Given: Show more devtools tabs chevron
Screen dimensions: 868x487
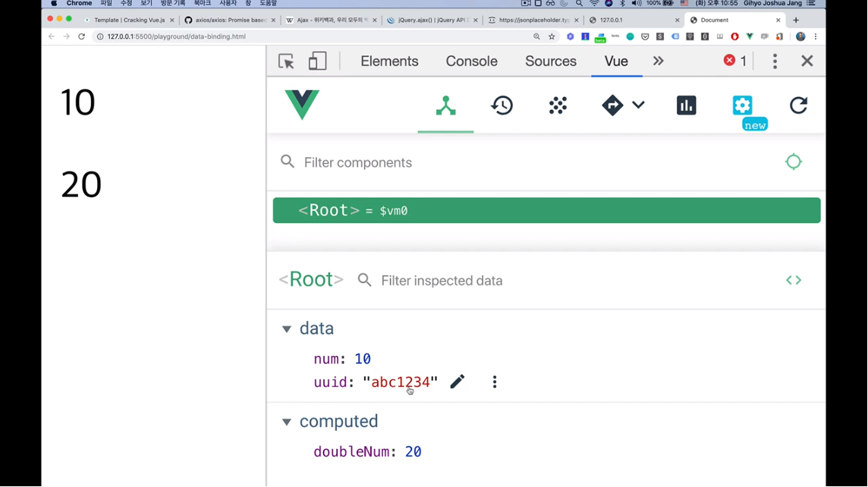Looking at the screenshot, I should click(x=658, y=61).
